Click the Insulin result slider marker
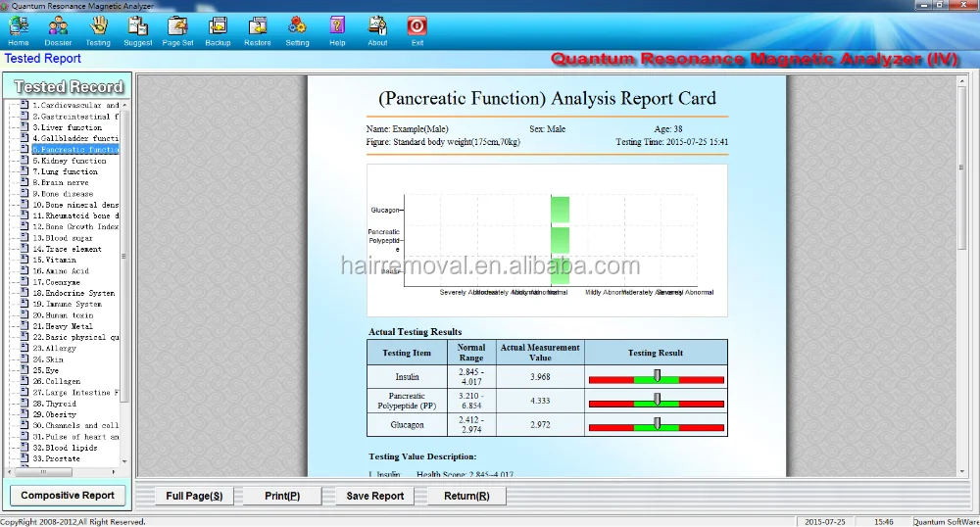Screen dimensions: 980x527 tap(657, 375)
